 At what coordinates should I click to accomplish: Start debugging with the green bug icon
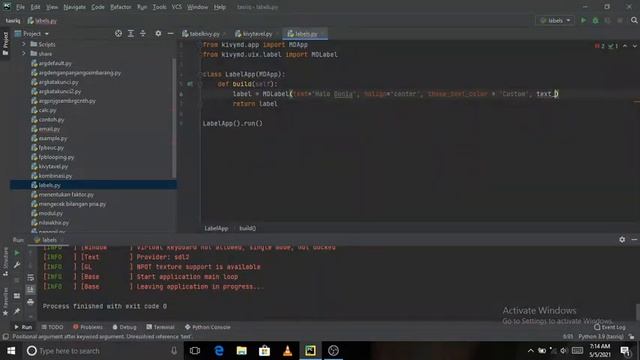point(596,20)
